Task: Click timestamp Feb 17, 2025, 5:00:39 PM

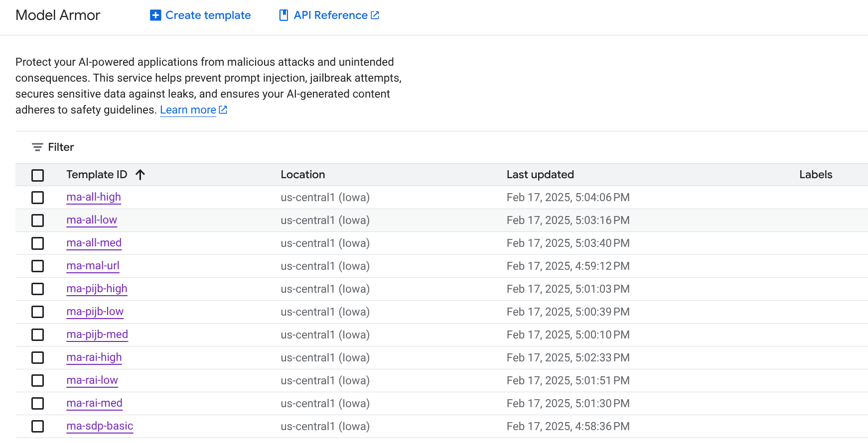Action: click(568, 312)
